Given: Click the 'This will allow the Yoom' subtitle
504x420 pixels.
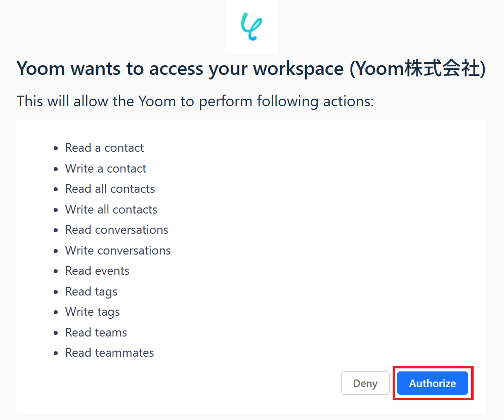Looking at the screenshot, I should (x=195, y=101).
